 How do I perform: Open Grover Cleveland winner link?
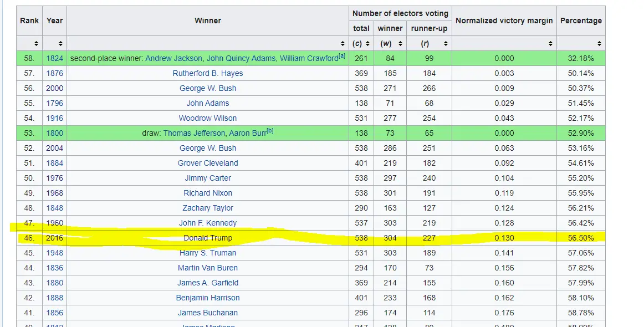click(x=208, y=163)
